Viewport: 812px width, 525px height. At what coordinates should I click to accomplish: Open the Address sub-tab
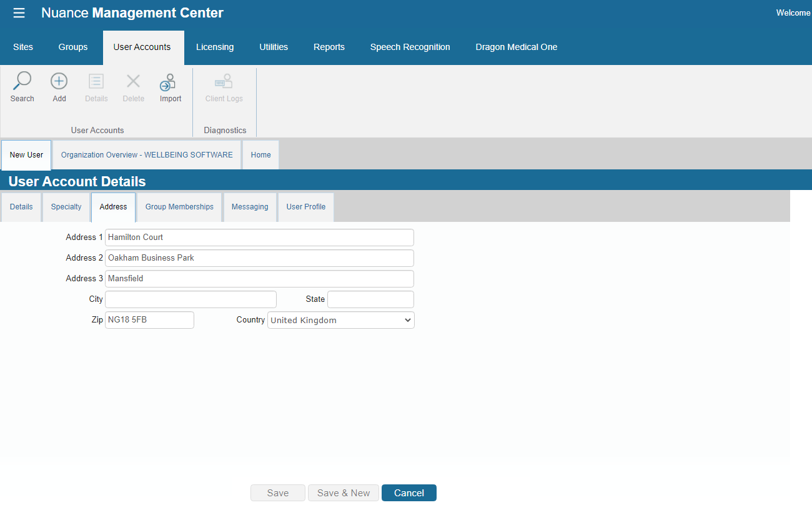pos(113,207)
